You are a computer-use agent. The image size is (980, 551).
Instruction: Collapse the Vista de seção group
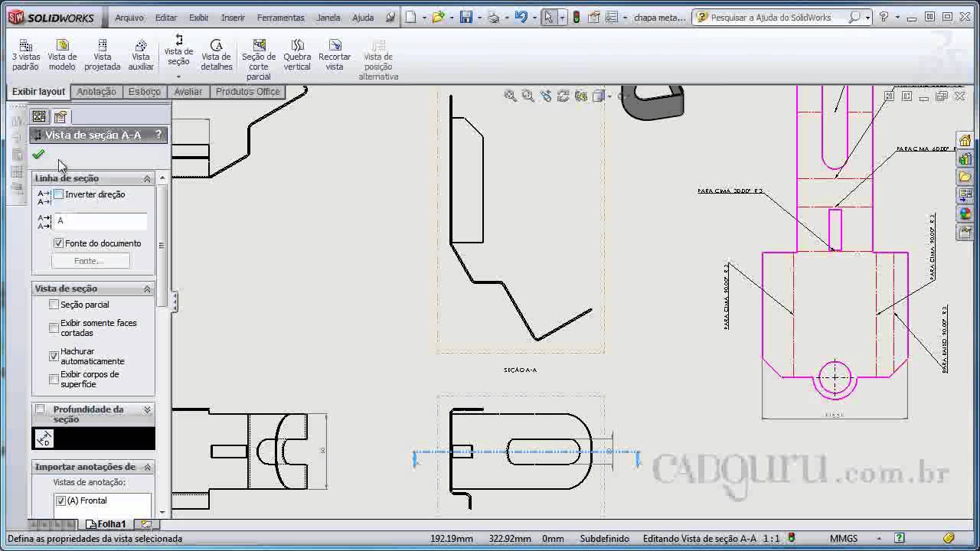(147, 289)
